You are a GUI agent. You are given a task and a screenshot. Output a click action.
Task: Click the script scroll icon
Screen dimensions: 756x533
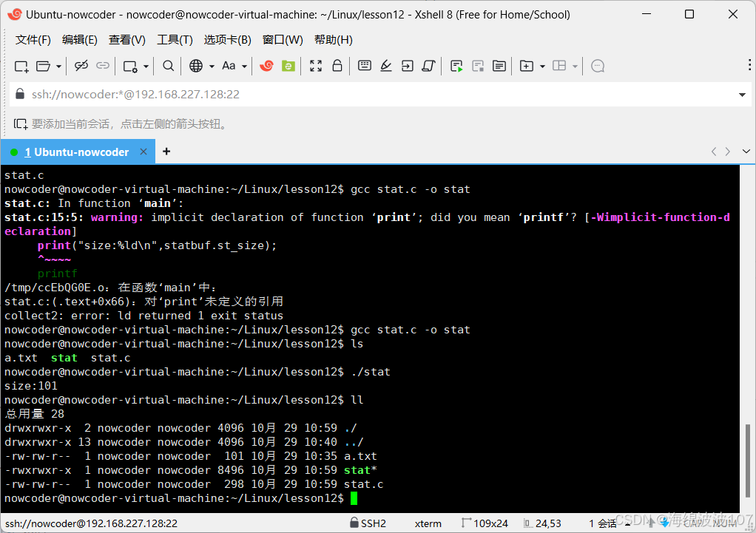[x=428, y=66]
